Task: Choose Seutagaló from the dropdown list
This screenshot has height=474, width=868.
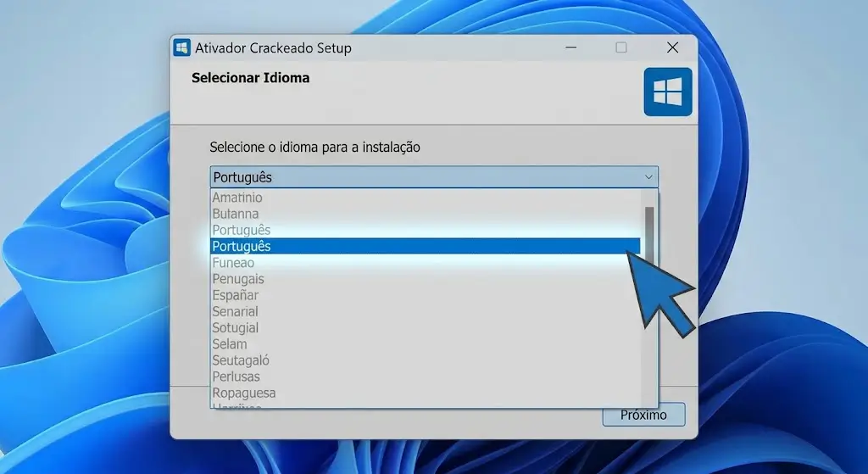Action: click(x=426, y=360)
